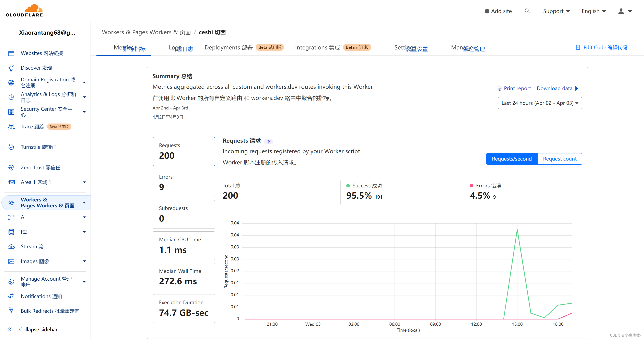Expand Manage Account submenu arrow
Viewport: 644px width, 339px height.
(x=84, y=281)
